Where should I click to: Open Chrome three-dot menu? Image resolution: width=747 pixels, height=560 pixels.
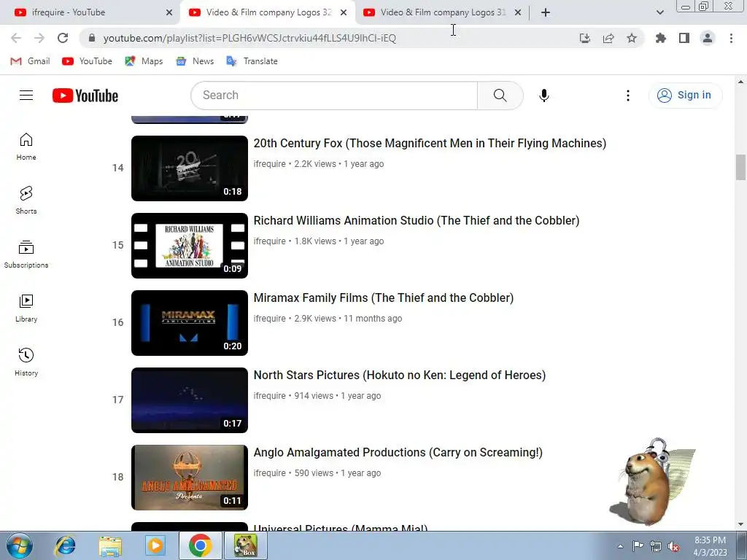[731, 38]
